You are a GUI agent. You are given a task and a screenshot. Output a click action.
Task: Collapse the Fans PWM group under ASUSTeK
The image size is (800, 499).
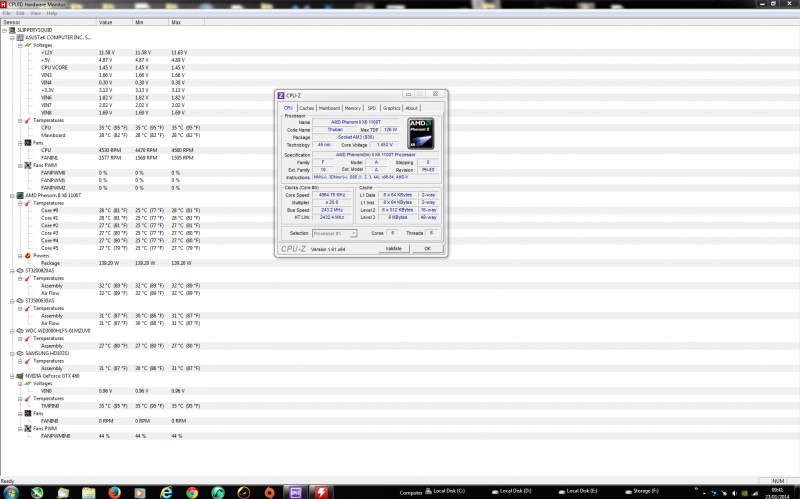pyautogui.click(x=20, y=165)
